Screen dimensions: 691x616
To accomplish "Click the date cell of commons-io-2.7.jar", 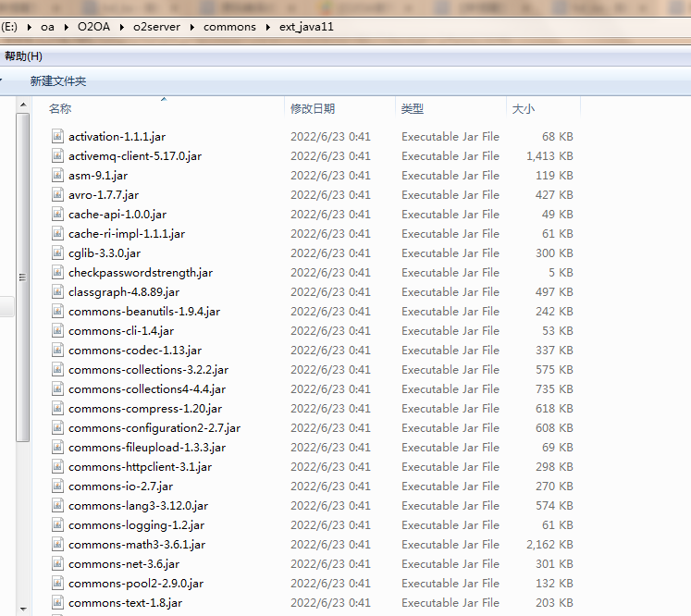I will pyautogui.click(x=330, y=486).
